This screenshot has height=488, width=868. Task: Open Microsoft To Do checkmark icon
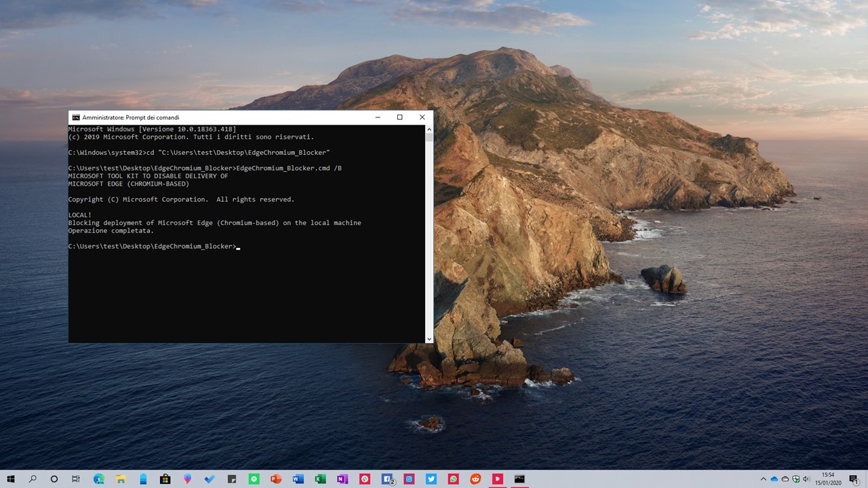(210, 479)
